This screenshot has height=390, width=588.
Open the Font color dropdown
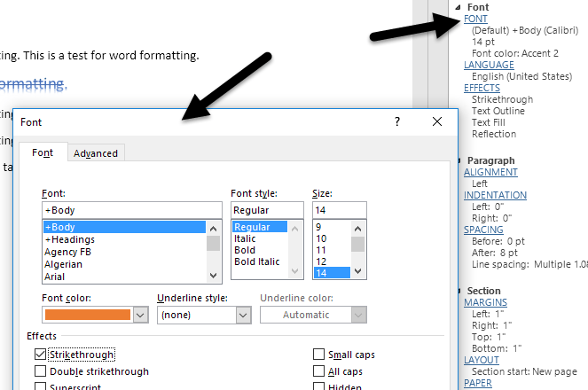pyautogui.click(x=139, y=315)
